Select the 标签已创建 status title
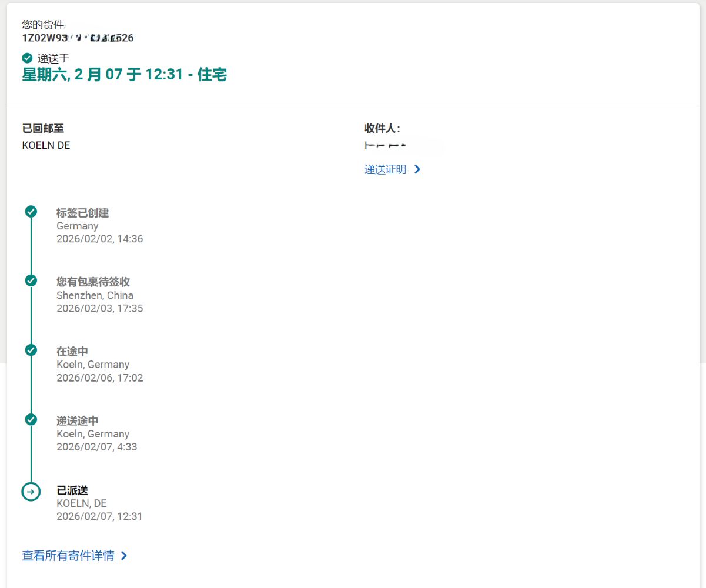 pyautogui.click(x=82, y=213)
